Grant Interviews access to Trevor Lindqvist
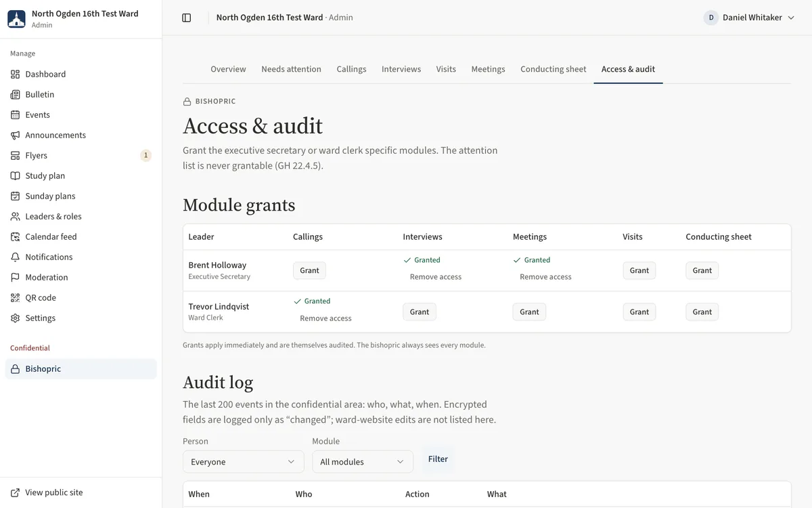The image size is (812, 508). click(x=420, y=312)
